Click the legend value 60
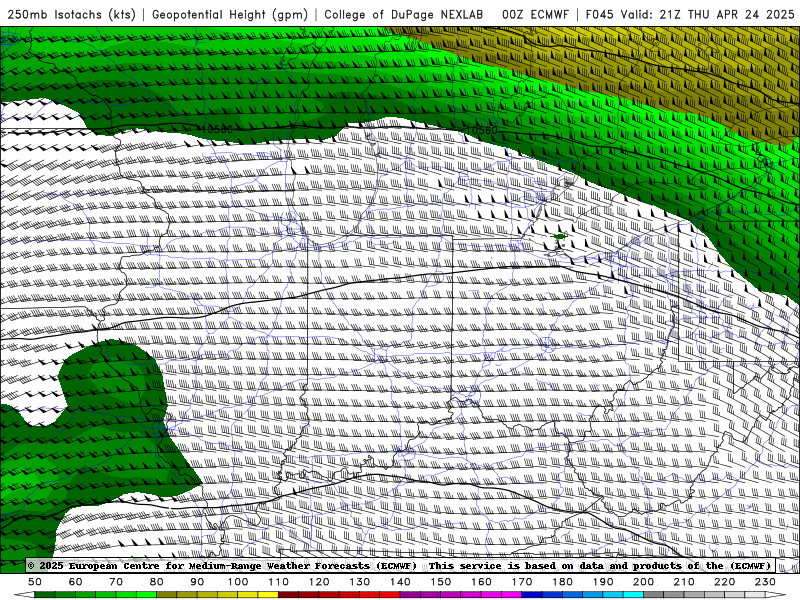This screenshot has height=600, width=800. pos(76,582)
